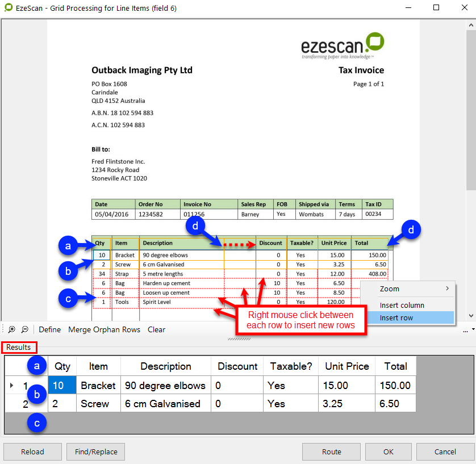Viewport: 476px width, 464px height.
Task: Click the Route button
Action: pyautogui.click(x=331, y=452)
